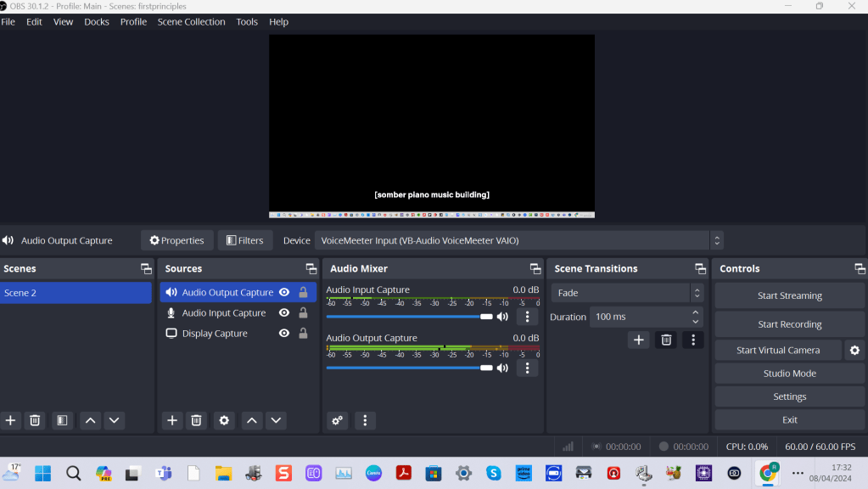868x489 pixels.
Task: Remove scene transition with trash icon
Action: click(666, 340)
